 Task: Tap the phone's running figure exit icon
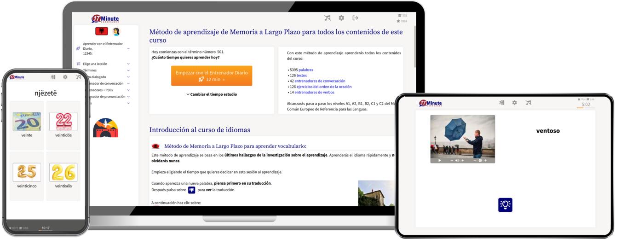53,77
